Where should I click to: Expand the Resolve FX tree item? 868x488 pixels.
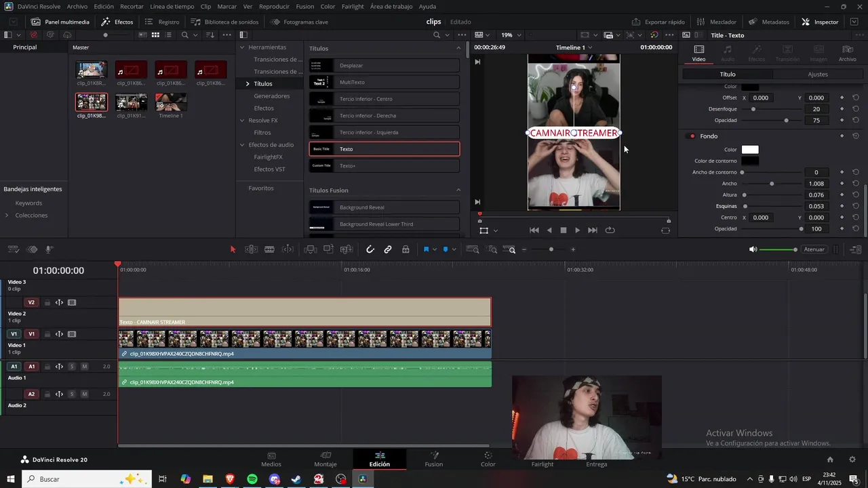pyautogui.click(x=242, y=121)
